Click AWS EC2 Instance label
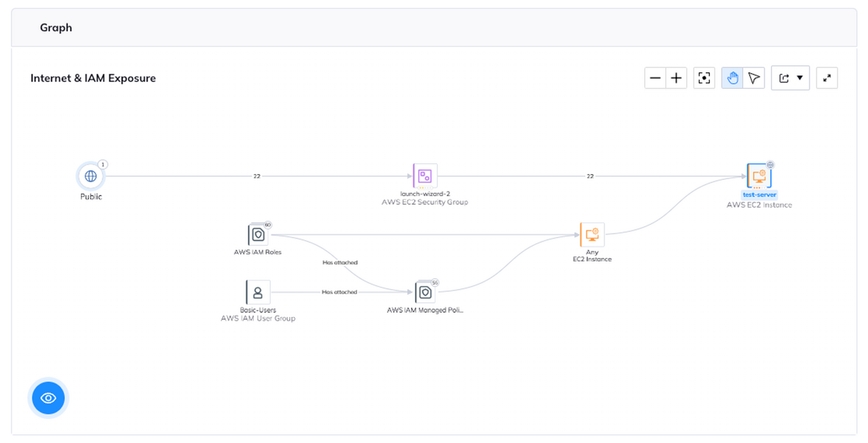Screen dimensions: 868x443 (759, 205)
